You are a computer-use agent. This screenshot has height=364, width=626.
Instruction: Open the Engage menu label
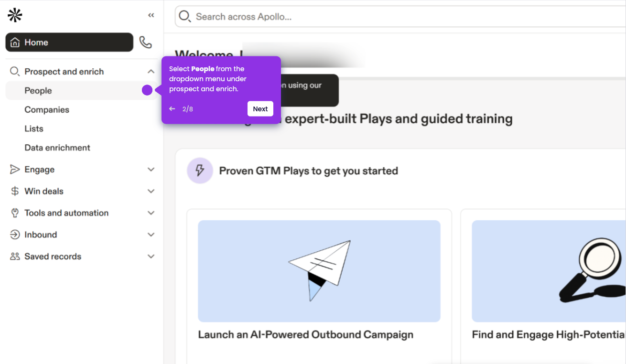tap(40, 170)
